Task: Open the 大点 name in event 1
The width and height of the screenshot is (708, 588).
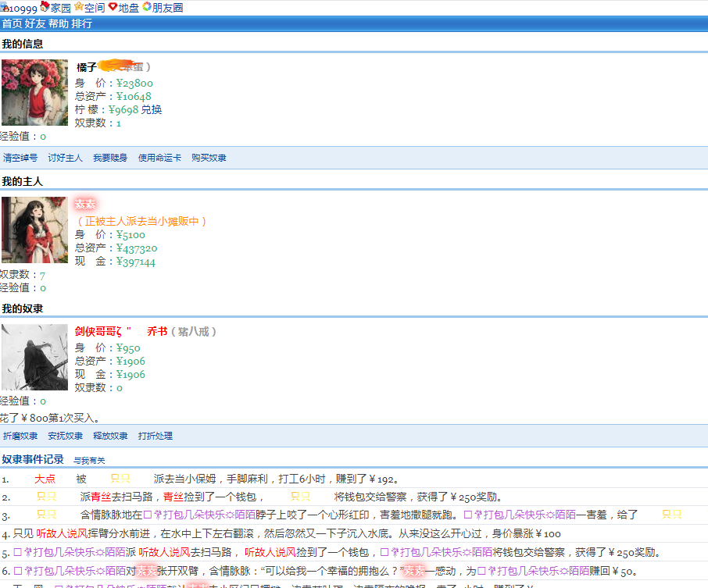Action: [x=45, y=479]
